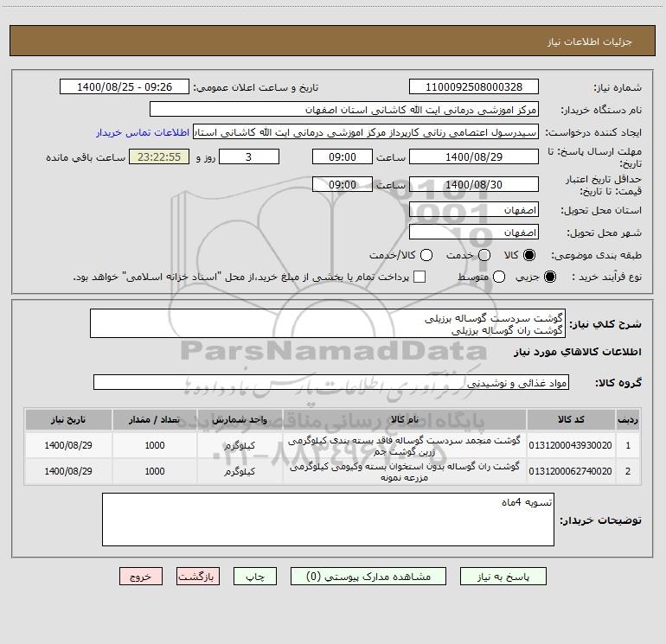The width and height of the screenshot is (666, 644).
Task: Click row 2 product name گوشت ران گوساله
Action: click(x=405, y=471)
